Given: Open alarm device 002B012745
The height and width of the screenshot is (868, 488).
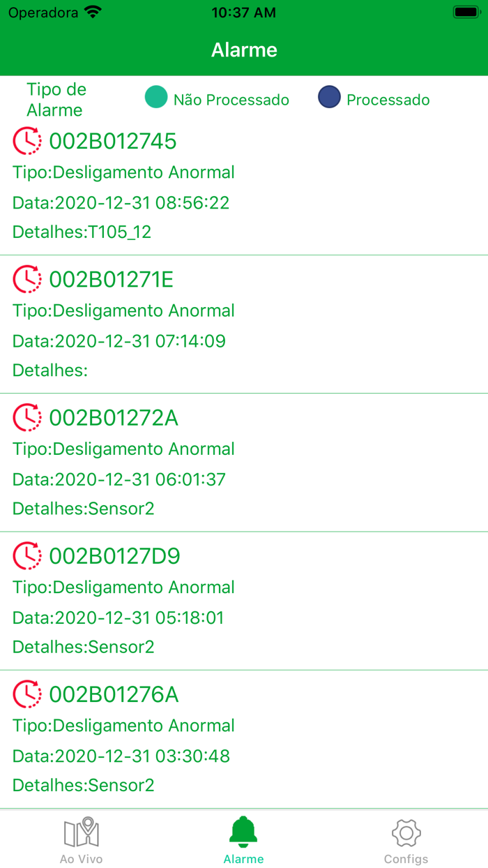Looking at the screenshot, I should (x=113, y=142).
